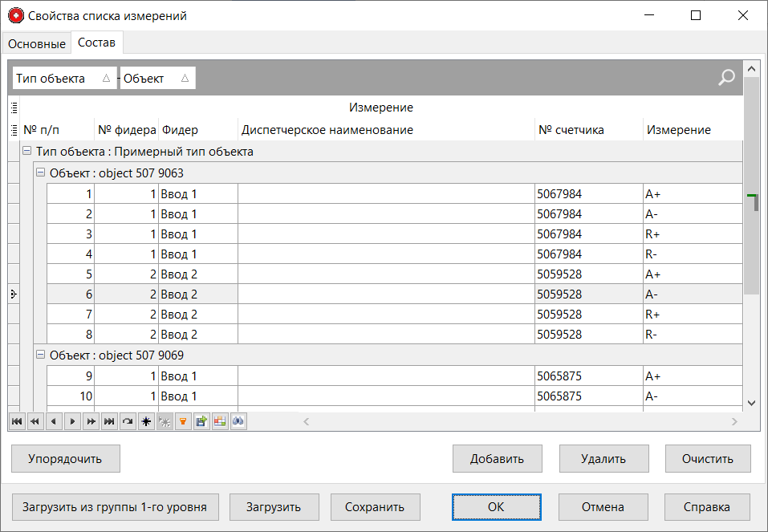Image resolution: width=768 pixels, height=532 pixels.
Task: Jump to the first record in the grid
Action: (x=17, y=421)
